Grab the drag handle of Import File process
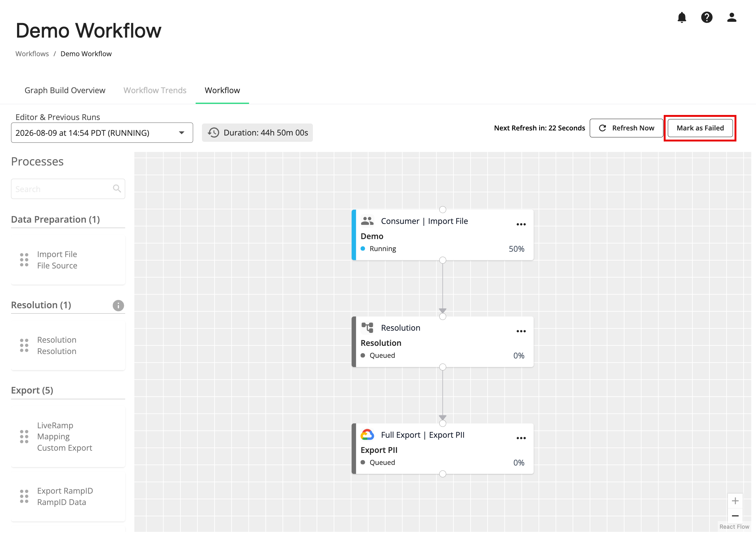 24,260
